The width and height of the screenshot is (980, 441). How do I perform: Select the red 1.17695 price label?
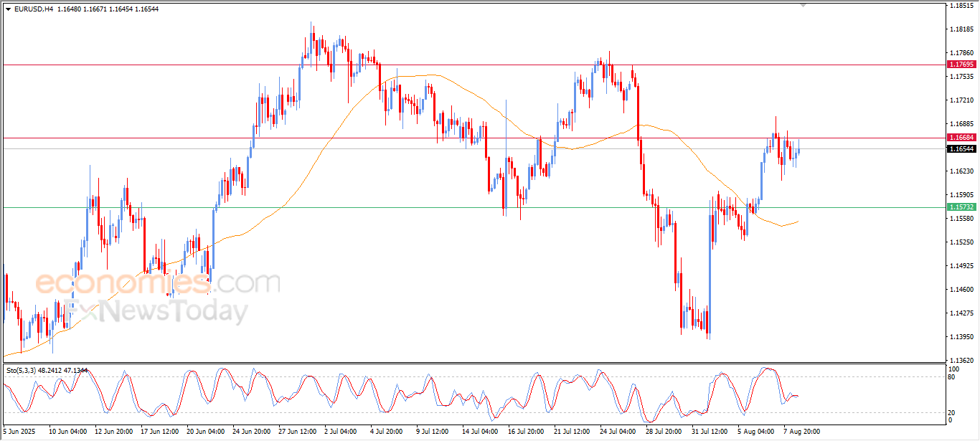pyautogui.click(x=961, y=65)
